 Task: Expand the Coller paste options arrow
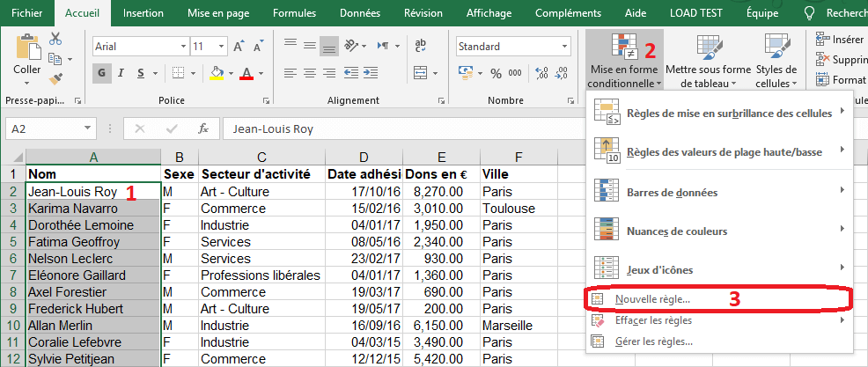pyautogui.click(x=27, y=83)
